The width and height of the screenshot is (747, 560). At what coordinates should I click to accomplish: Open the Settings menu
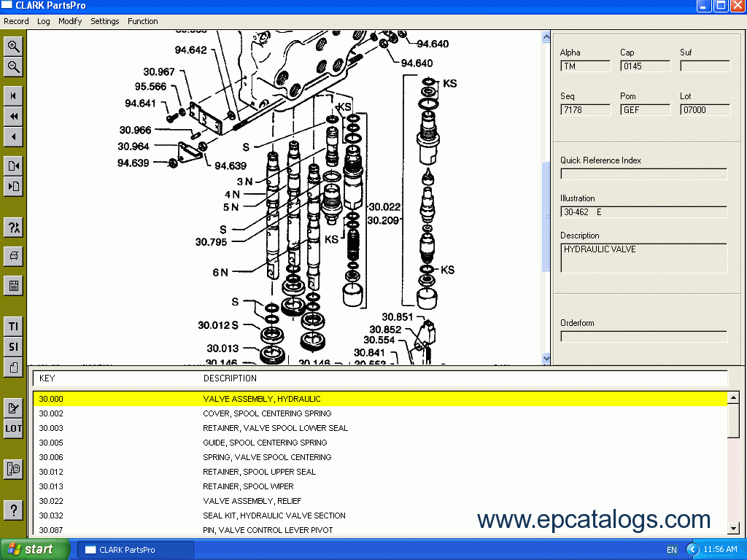[x=104, y=21]
